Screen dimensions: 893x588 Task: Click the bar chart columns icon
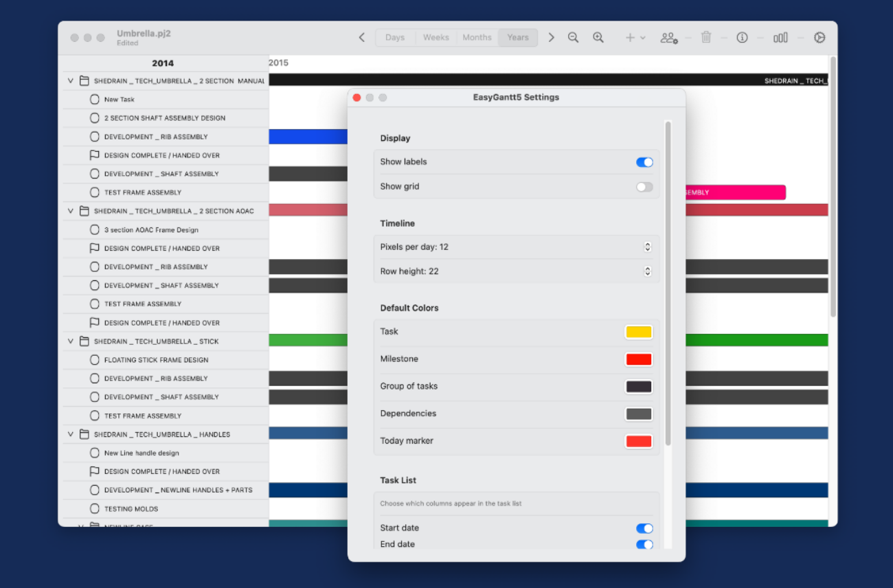pos(780,38)
